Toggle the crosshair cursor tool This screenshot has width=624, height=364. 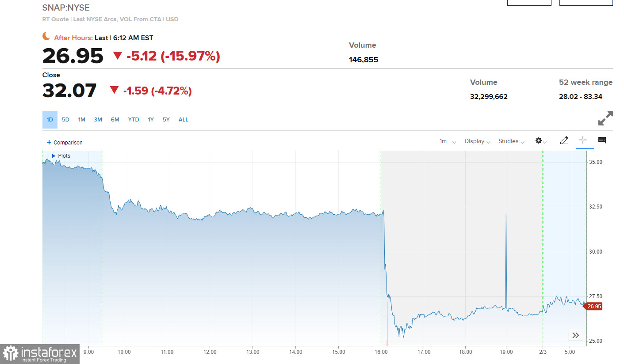pos(583,140)
